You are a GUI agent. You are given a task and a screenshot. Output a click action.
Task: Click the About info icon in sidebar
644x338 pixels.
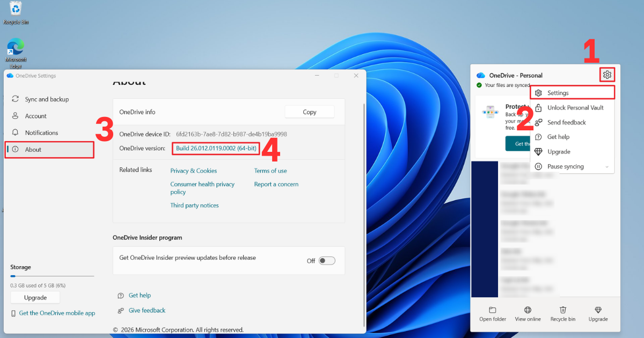(x=15, y=150)
